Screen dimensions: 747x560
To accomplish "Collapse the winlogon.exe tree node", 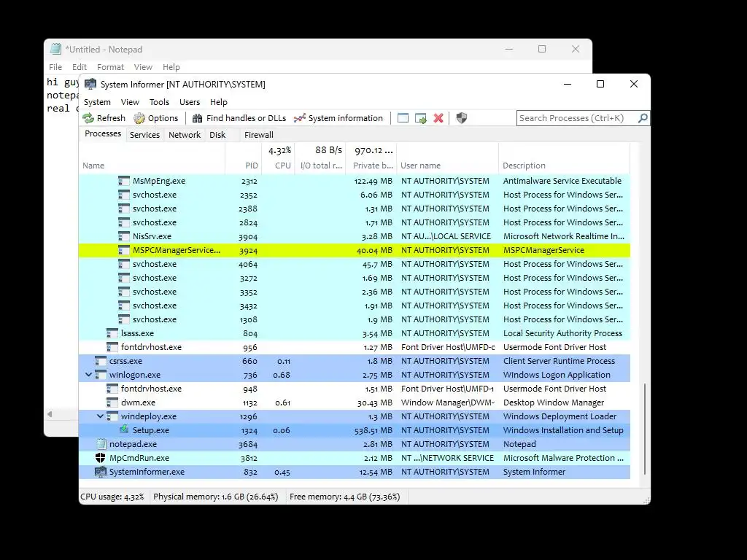I will tap(88, 375).
